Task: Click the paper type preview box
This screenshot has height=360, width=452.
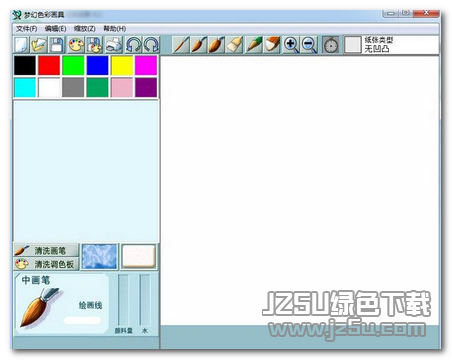Action: coord(353,45)
